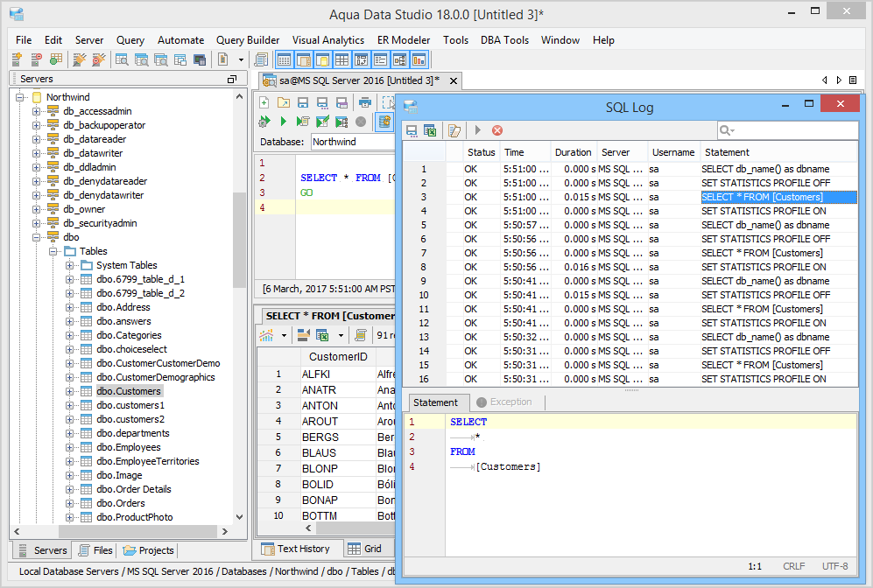
Task: Click the Excel export icon in SQL Log
Action: pos(430,130)
